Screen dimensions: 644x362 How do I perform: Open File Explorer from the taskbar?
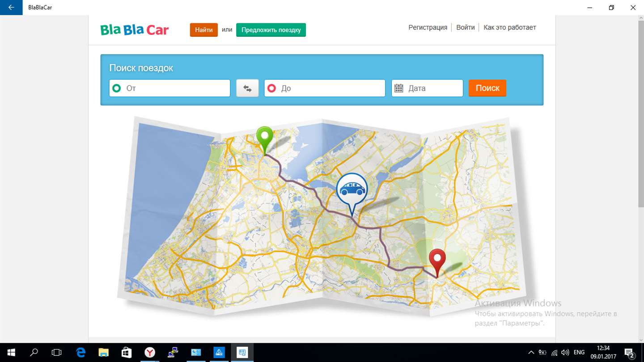[x=103, y=353]
